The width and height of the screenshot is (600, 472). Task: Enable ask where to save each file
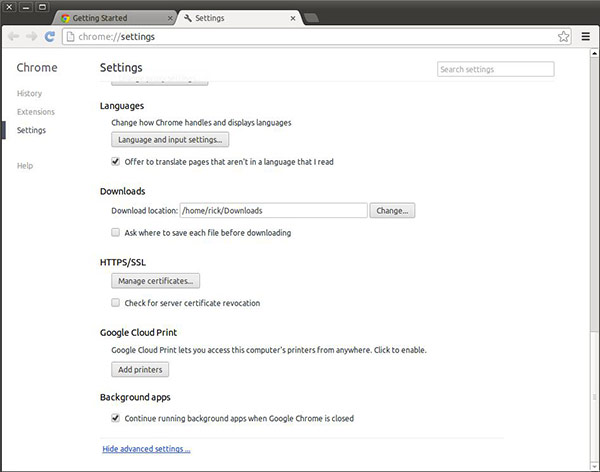point(116,233)
